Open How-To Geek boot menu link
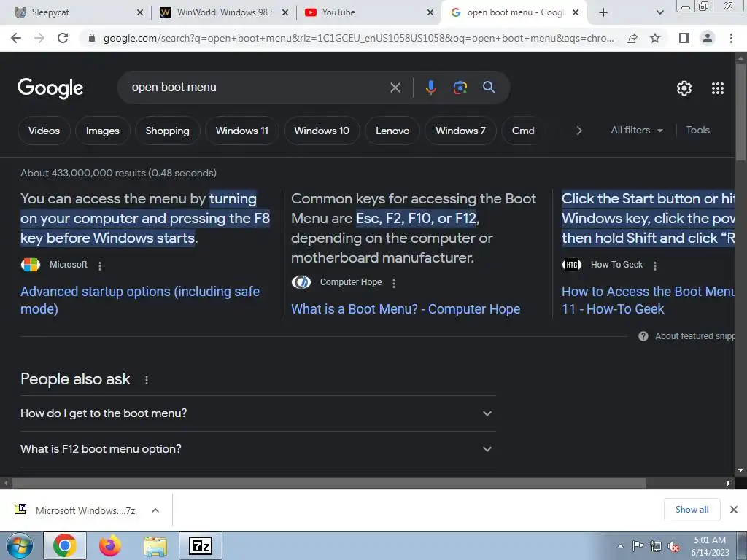747x560 pixels. [x=648, y=300]
